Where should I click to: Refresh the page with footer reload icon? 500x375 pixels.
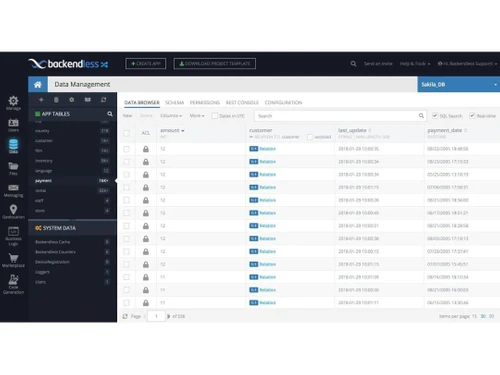(x=125, y=316)
